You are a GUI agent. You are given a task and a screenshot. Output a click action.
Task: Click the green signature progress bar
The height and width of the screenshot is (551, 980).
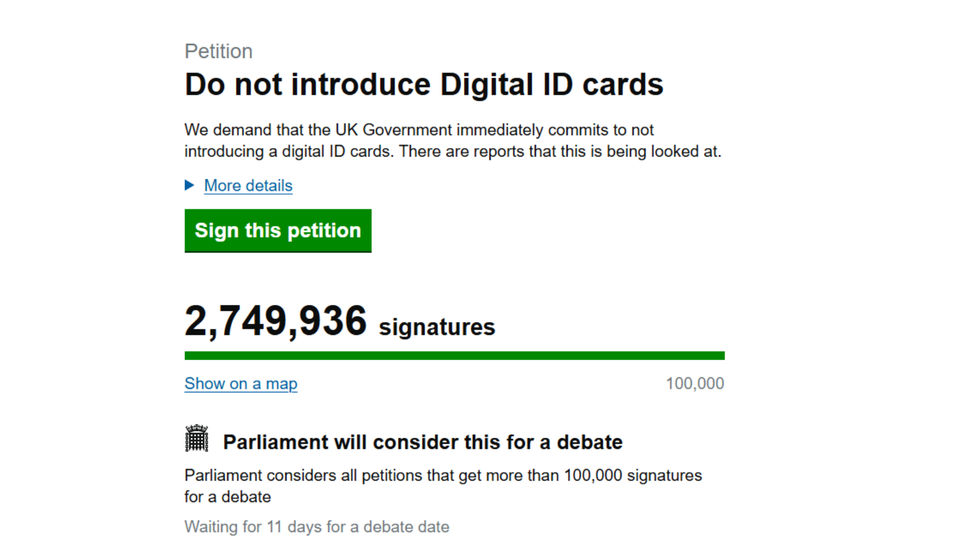(x=454, y=356)
